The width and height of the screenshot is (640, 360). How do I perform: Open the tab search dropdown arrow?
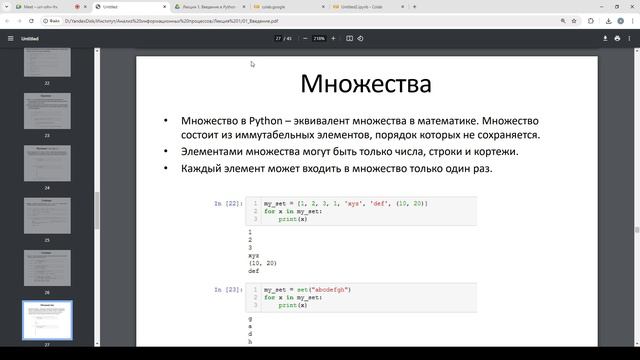6,7
